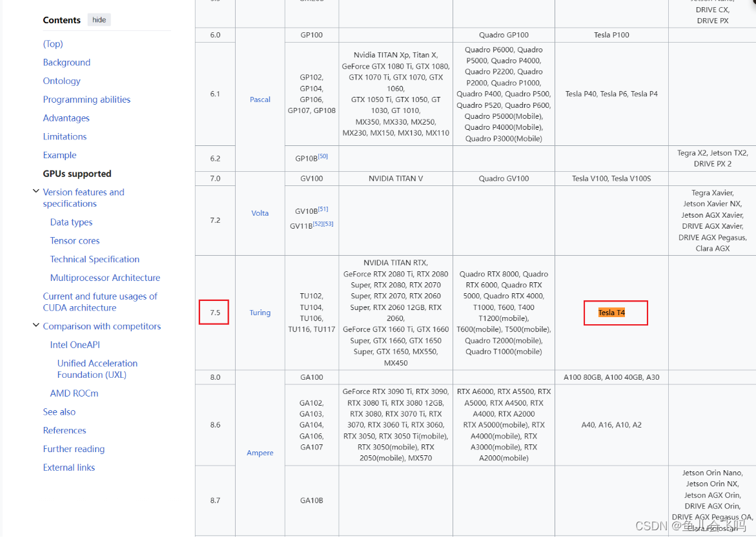Open the Limitations section link
Screen dimensions: 756x538
[65, 136]
